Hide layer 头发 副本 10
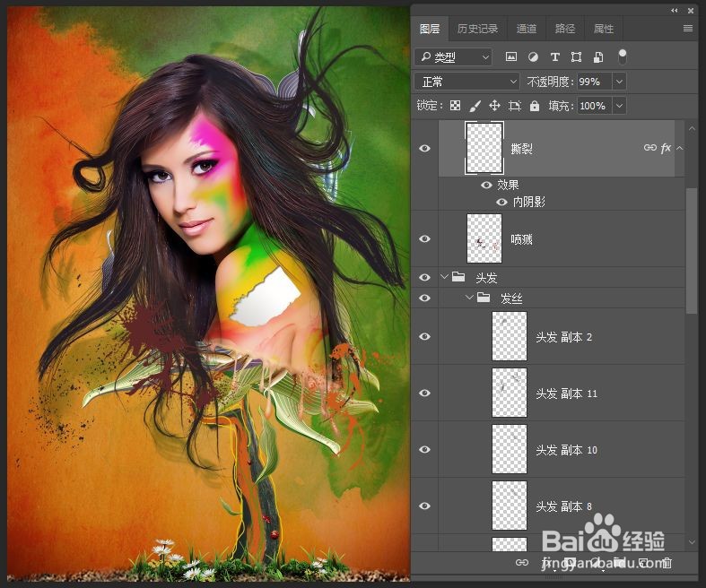Screen dimensions: 706x588 pos(424,449)
